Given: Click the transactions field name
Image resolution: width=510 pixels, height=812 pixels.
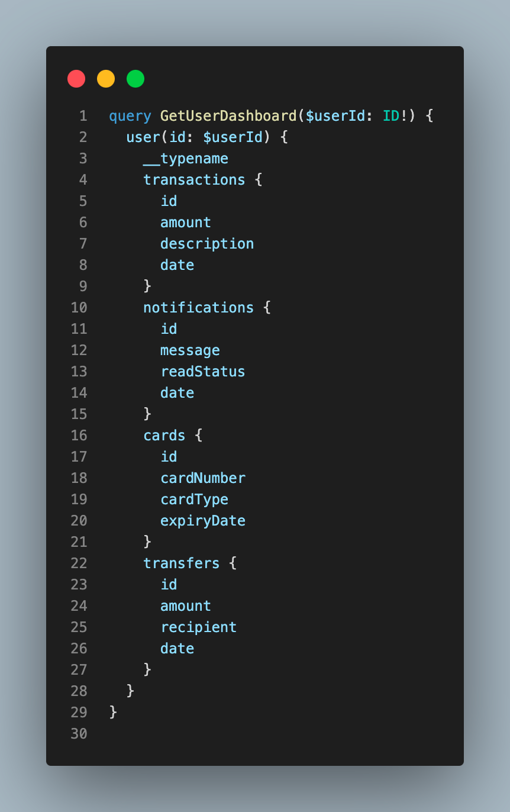Looking at the screenshot, I should pyautogui.click(x=194, y=180).
